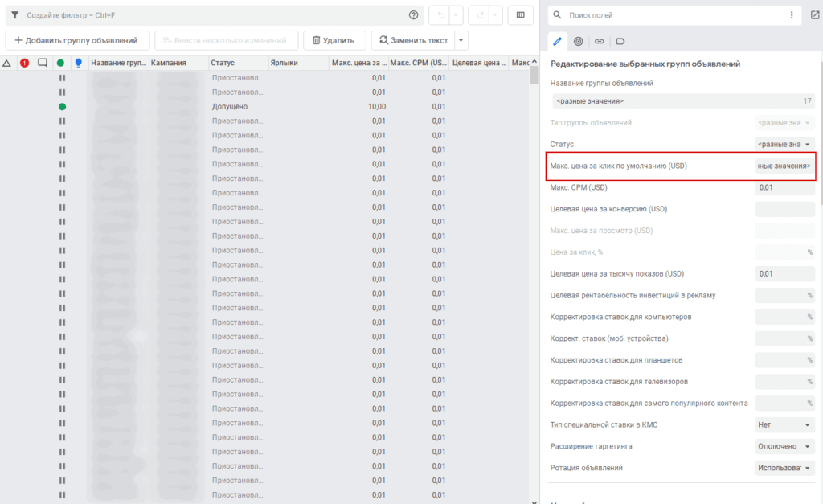Switch to the targeting circle tab

[578, 41]
